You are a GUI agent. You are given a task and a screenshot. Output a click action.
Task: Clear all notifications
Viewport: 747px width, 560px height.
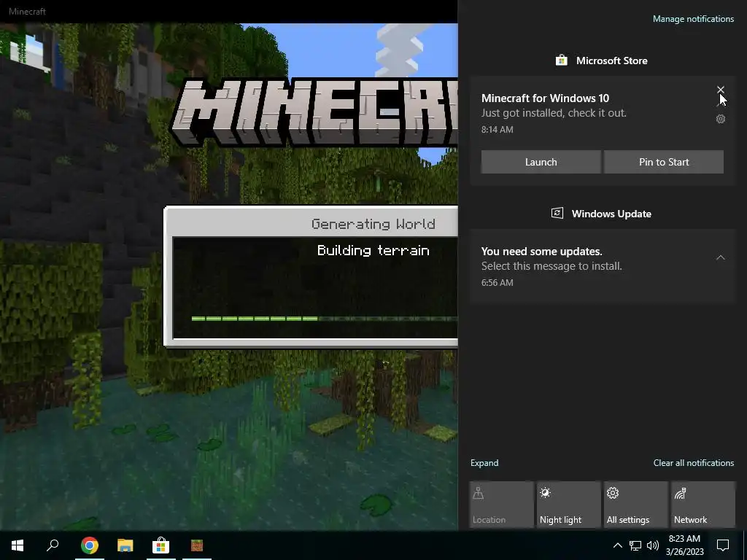(x=694, y=463)
